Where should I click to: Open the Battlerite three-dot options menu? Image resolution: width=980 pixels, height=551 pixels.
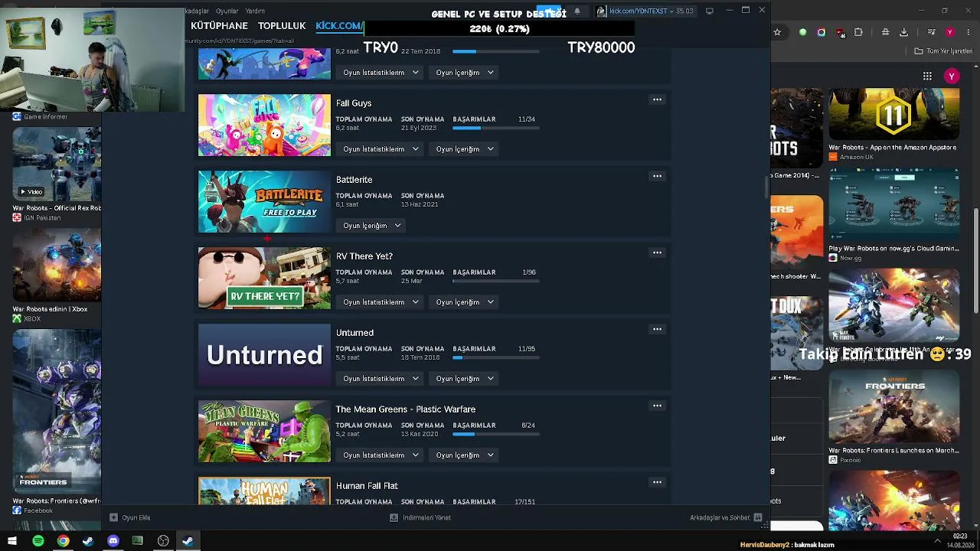tap(657, 176)
